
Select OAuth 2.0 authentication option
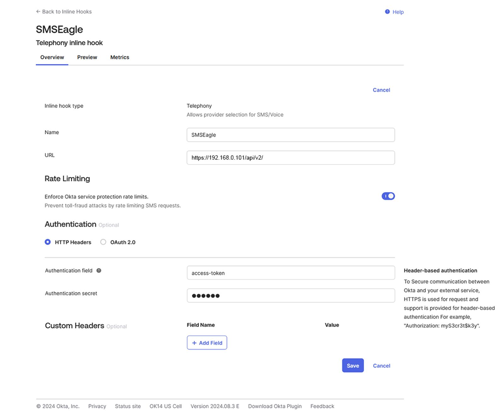coord(103,242)
